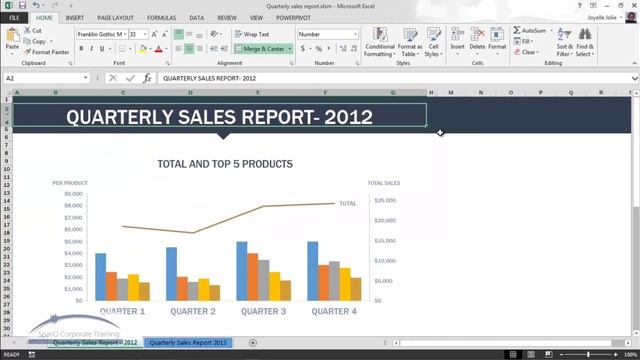
Task: Open the Number format dropdown
Action: pyautogui.click(x=355, y=34)
